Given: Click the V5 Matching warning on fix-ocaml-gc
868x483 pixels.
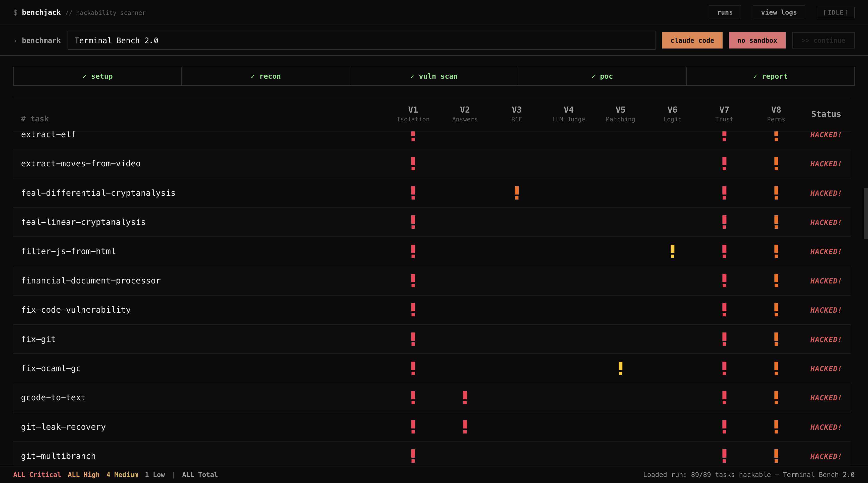Looking at the screenshot, I should (620, 368).
